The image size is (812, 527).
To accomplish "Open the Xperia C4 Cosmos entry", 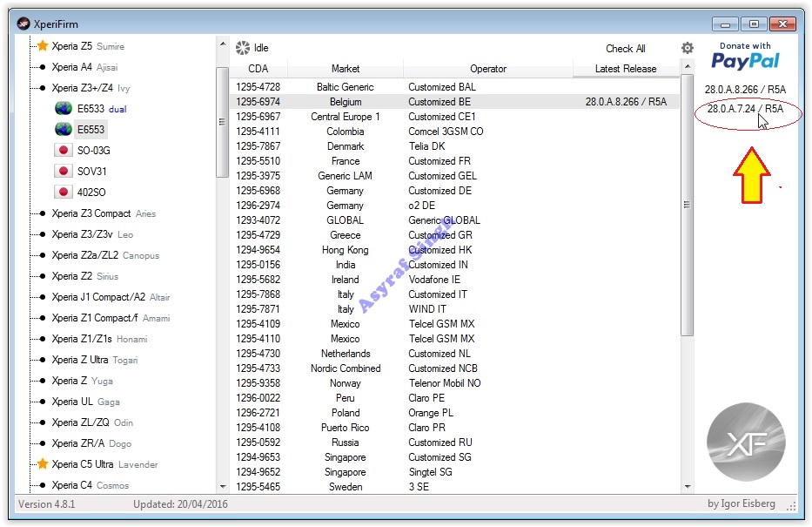I will [91, 485].
